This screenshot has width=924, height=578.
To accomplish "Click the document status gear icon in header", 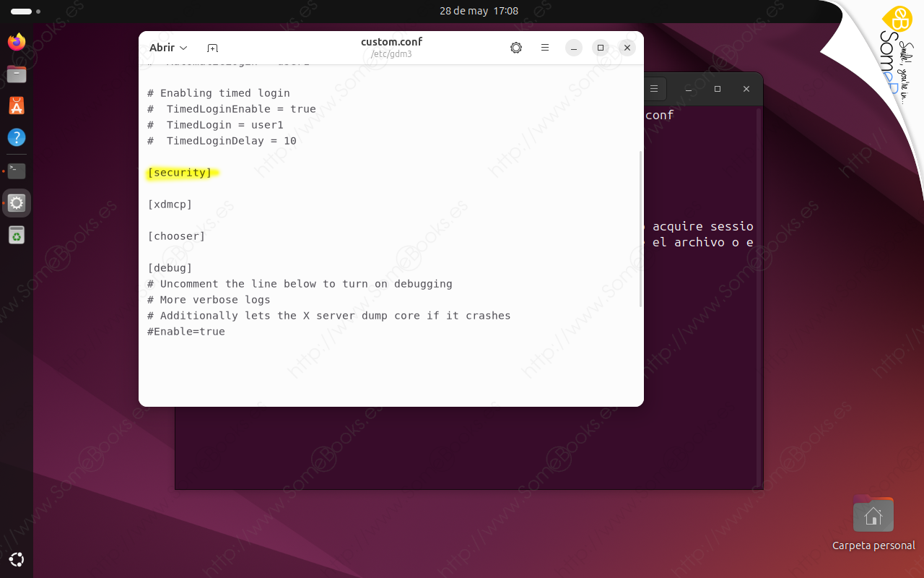I will pyautogui.click(x=515, y=47).
